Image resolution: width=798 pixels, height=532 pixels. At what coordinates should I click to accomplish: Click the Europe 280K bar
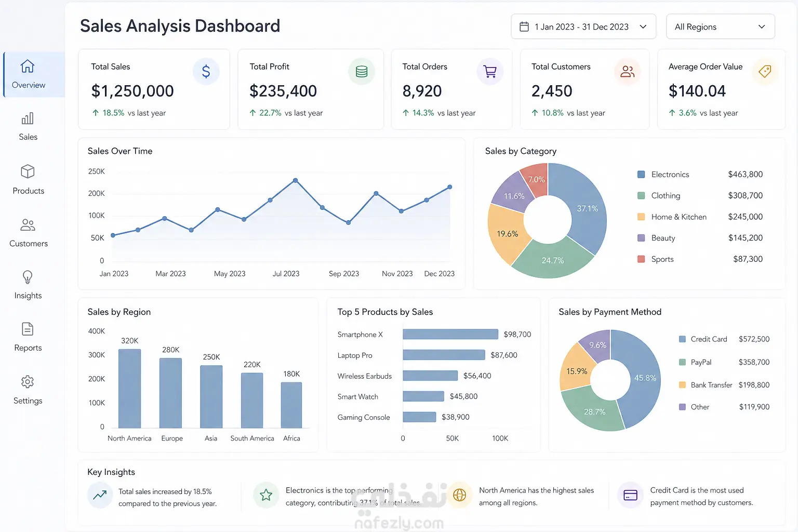[170, 393]
